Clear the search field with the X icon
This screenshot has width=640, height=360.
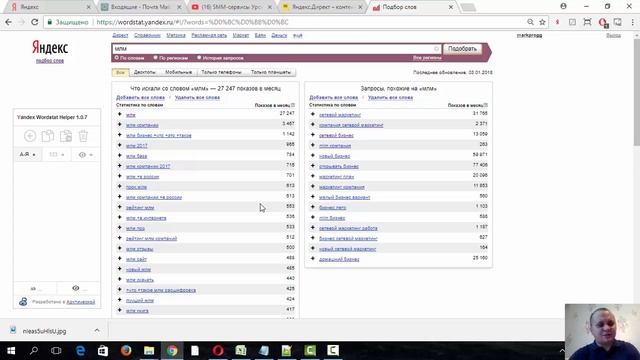pyautogui.click(x=436, y=49)
